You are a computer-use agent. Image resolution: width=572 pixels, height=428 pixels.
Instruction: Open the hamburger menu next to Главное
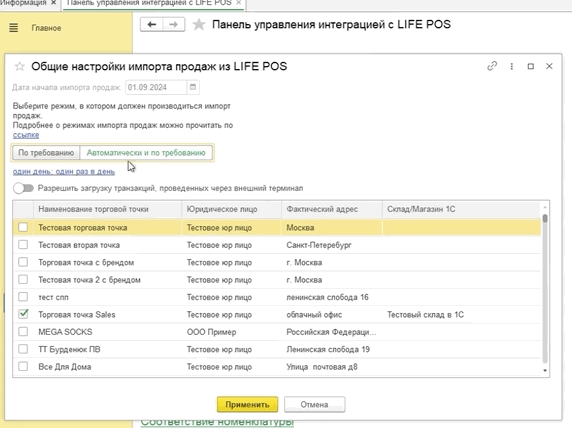(13, 28)
